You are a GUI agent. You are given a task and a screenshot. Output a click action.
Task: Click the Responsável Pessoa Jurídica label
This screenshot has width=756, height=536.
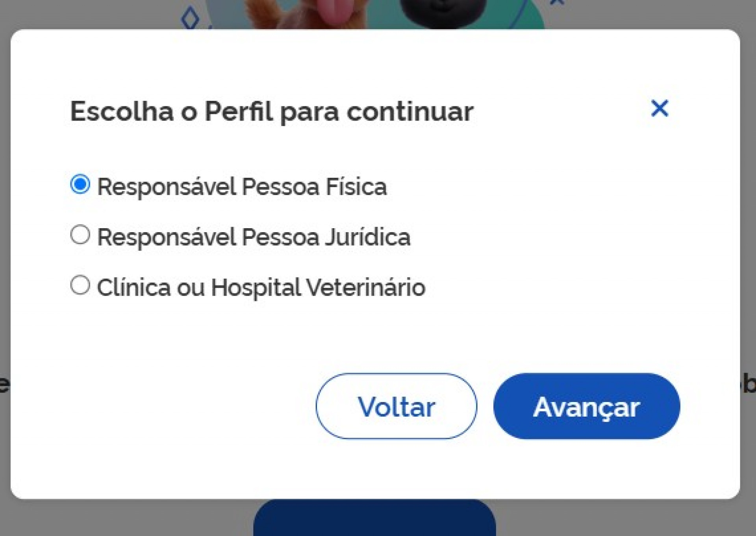pos(254,236)
